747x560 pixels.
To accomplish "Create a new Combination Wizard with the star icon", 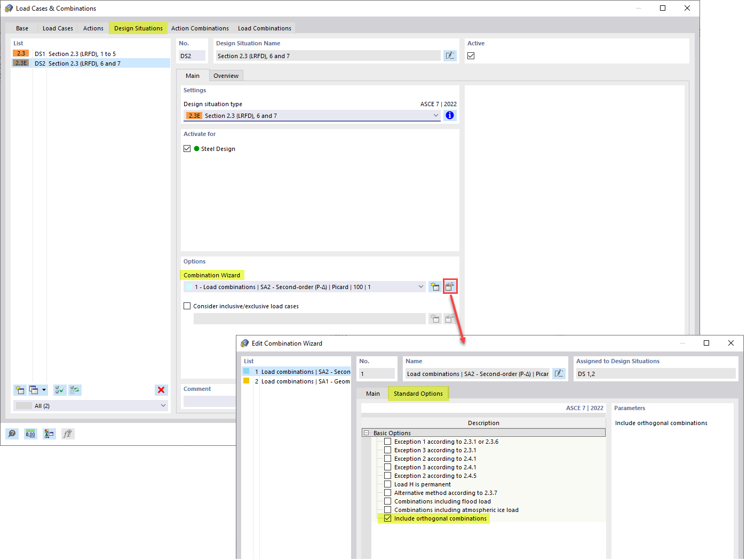I will pos(435,286).
